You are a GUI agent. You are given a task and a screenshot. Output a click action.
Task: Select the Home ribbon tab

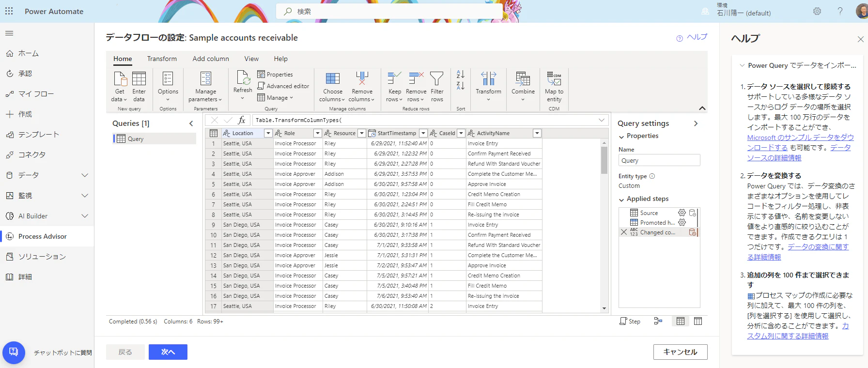pos(123,59)
